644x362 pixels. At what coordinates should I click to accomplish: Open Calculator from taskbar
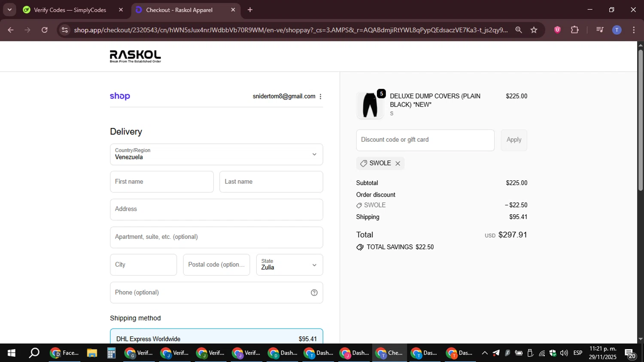point(111,353)
